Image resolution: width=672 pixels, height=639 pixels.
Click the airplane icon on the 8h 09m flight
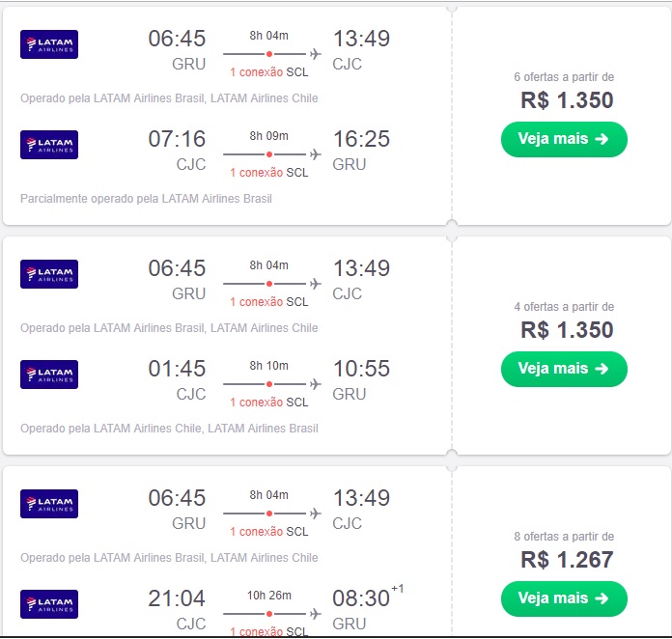[x=315, y=154]
